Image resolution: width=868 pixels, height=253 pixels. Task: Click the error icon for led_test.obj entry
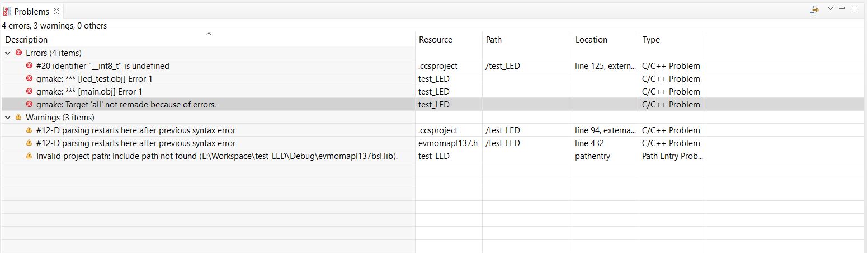(x=30, y=78)
